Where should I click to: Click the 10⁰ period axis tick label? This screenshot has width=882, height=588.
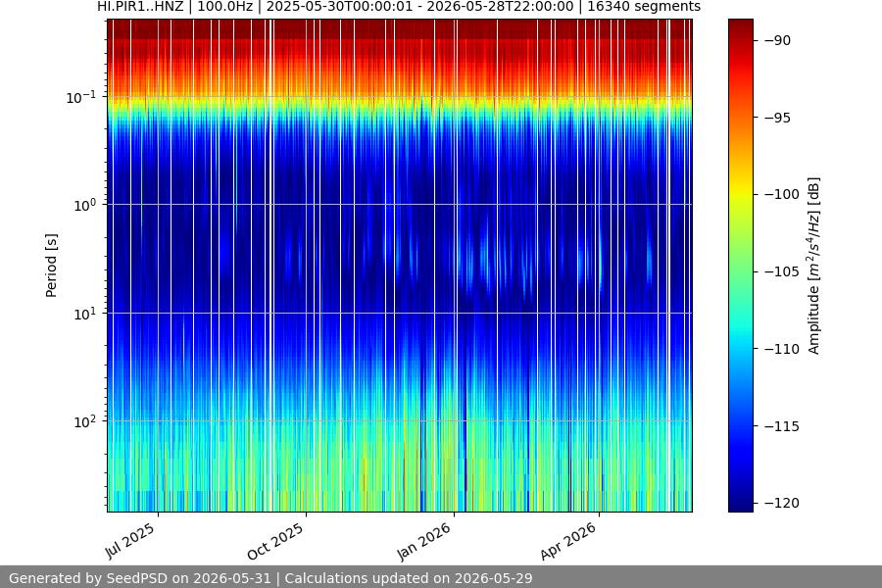click(x=85, y=205)
